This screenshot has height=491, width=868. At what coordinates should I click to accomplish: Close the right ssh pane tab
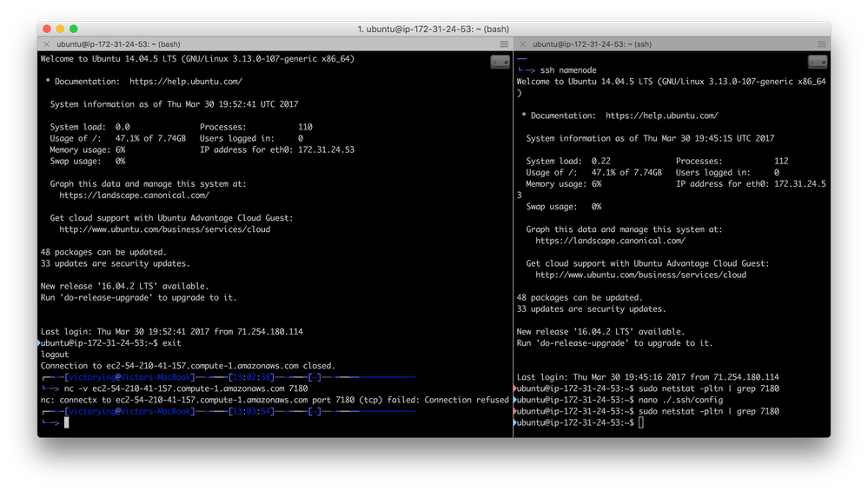pyautogui.click(x=522, y=44)
